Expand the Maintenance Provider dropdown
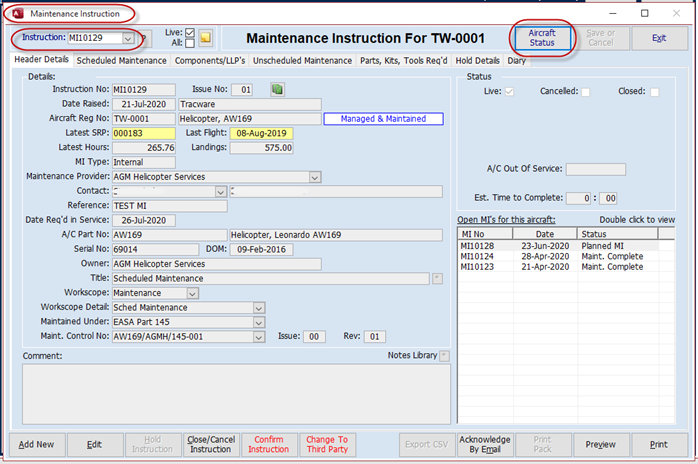This screenshot has width=698, height=464. coord(314,177)
